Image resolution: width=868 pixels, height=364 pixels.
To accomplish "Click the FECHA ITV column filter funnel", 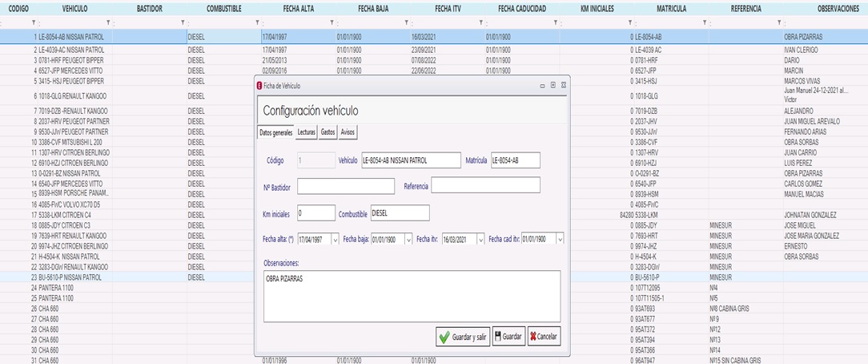I will click(x=481, y=22).
